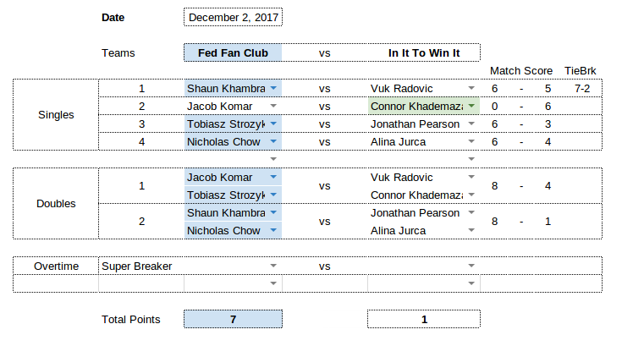Open Alina Jurca doubles 2 dropdown arrow
Screen dimensions: 644x346
tap(471, 230)
